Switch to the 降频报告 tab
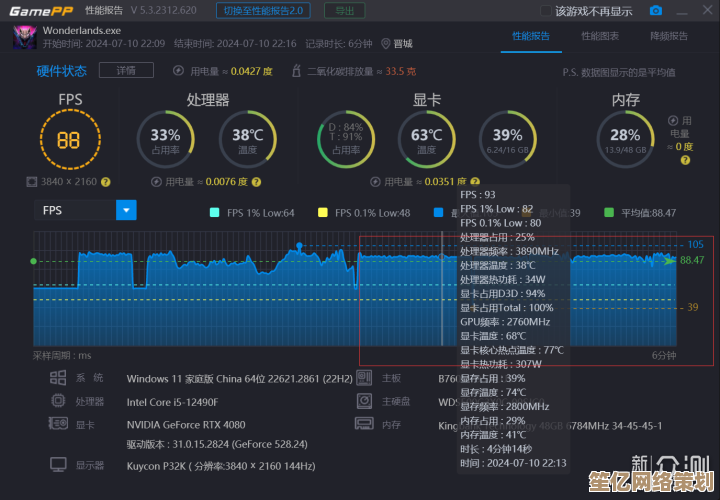The image size is (720, 500). coord(668,36)
